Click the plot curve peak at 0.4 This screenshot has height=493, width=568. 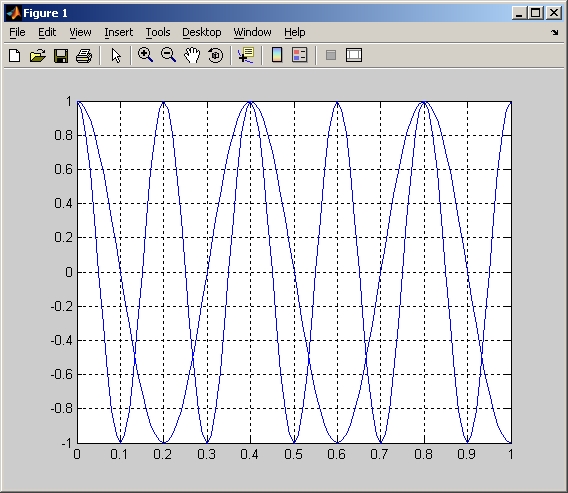[x=250, y=102]
